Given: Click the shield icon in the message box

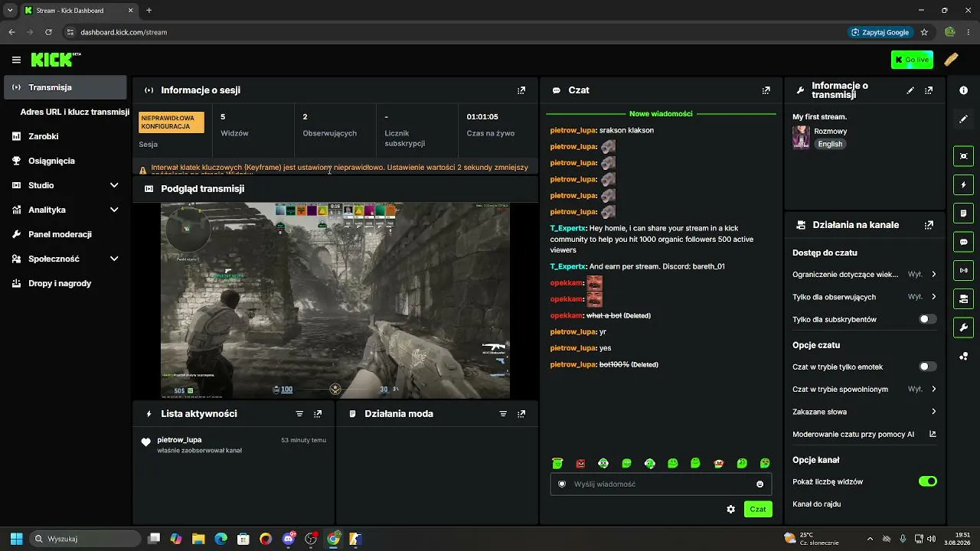Looking at the screenshot, I should pyautogui.click(x=562, y=484).
